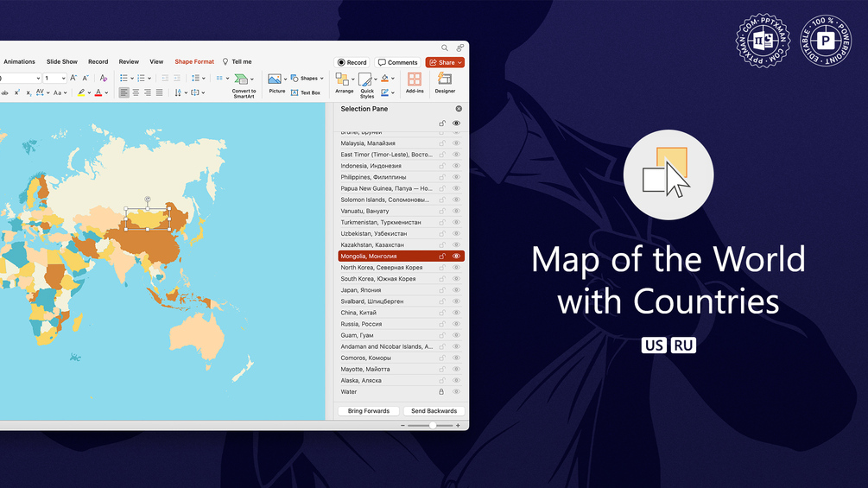Open the Picture dropdown arrow
The width and height of the screenshot is (868, 488).
285,79
